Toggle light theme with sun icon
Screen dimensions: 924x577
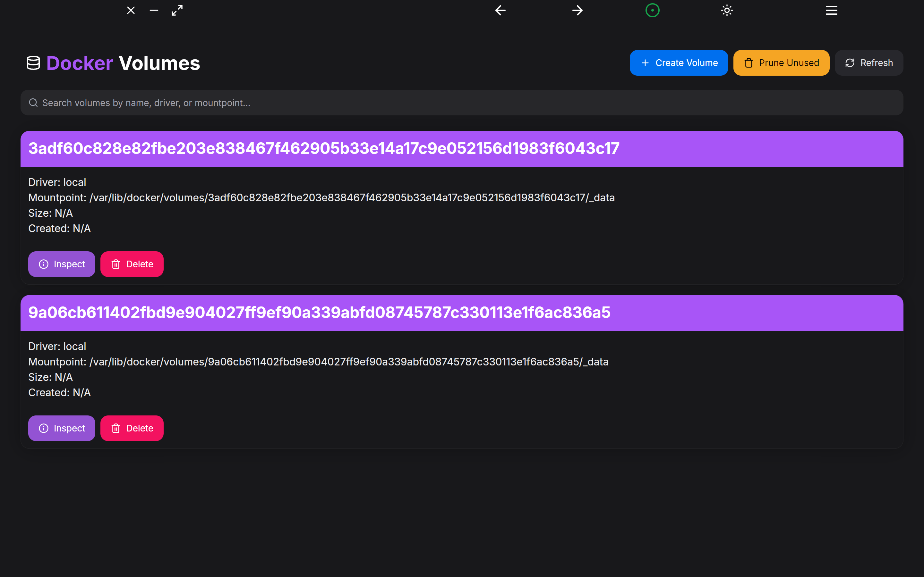point(727,10)
